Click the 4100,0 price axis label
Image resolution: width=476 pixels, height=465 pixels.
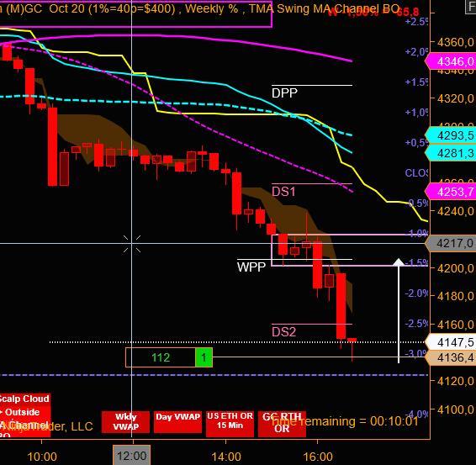tap(455, 410)
